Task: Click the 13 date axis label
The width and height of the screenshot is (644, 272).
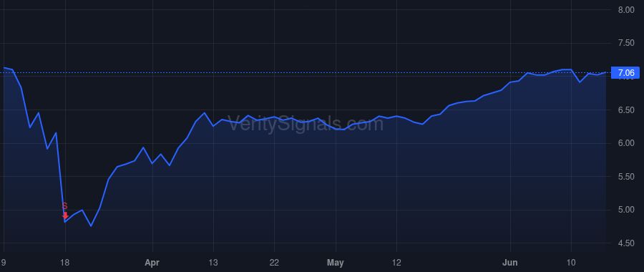Action: tap(213, 263)
